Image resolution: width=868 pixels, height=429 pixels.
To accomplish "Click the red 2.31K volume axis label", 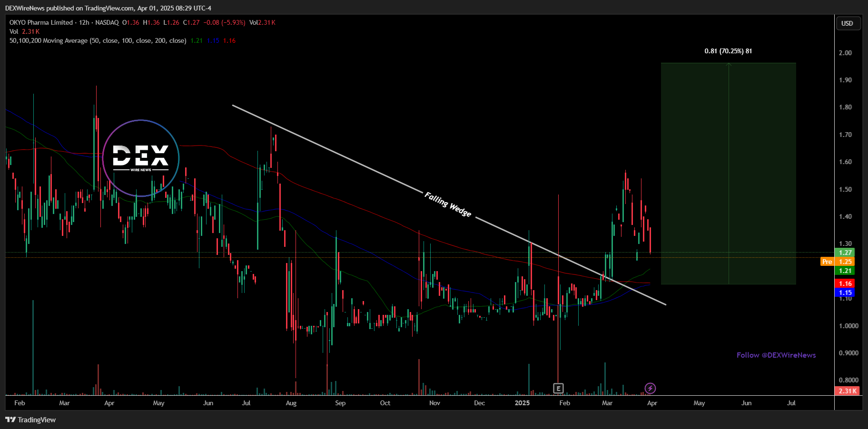I will point(847,391).
